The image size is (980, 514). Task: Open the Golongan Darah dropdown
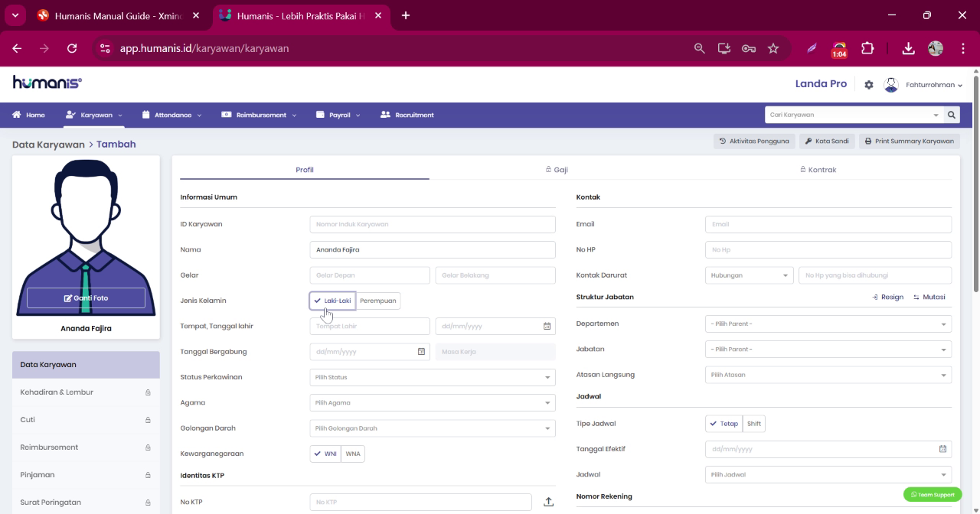point(433,428)
